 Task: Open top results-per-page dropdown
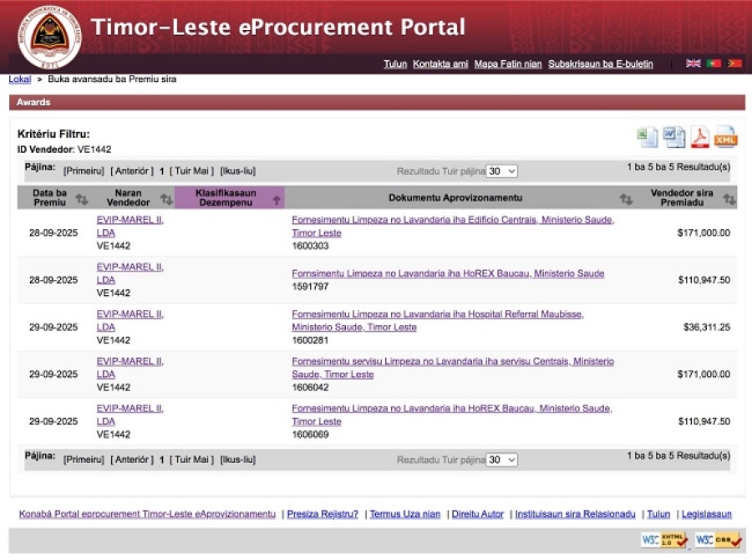click(502, 171)
